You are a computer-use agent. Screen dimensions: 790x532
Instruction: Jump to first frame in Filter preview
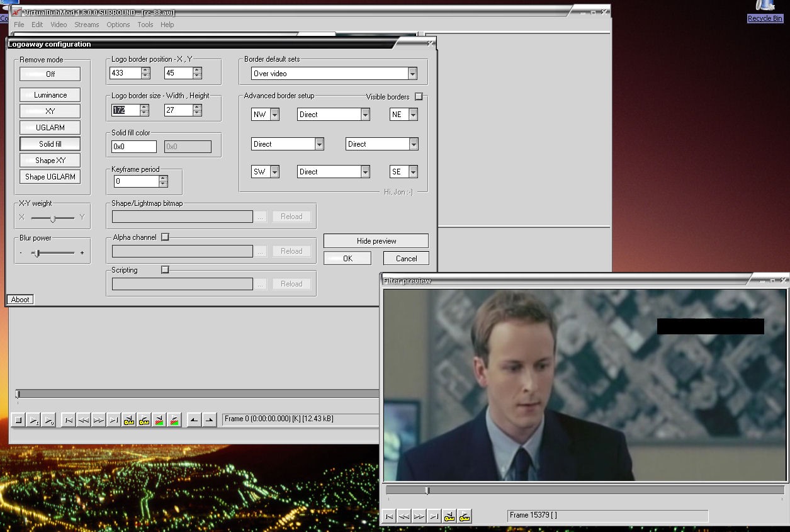point(389,516)
